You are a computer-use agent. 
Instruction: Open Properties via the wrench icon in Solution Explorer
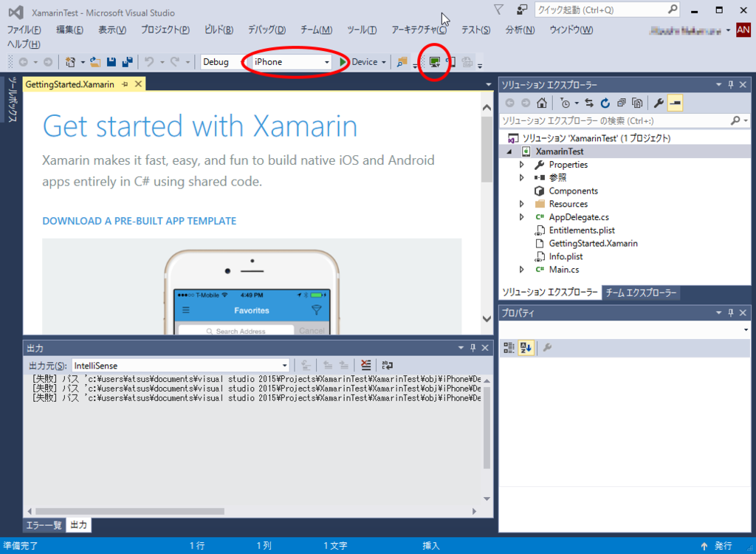pyautogui.click(x=659, y=103)
